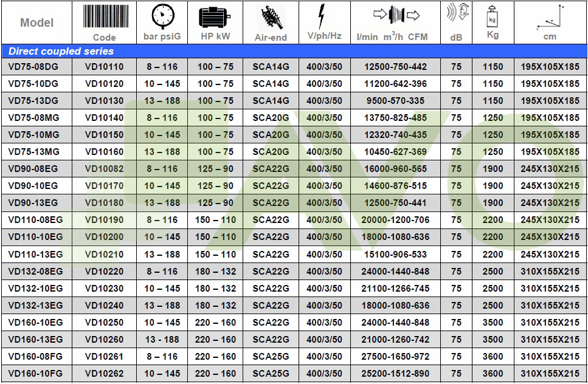Screen dimensions: 588x384
Task: Select the Direct coupled series section header
Action: (61, 51)
